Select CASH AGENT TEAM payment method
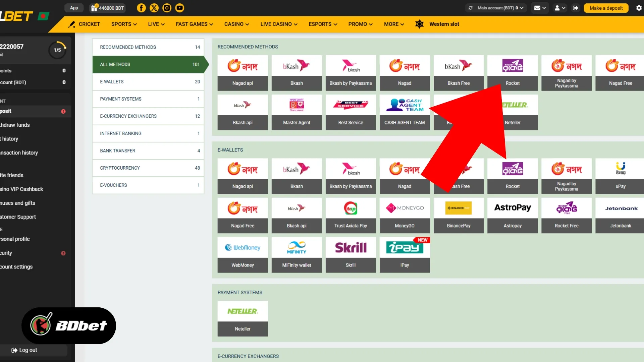The width and height of the screenshot is (644, 362). pos(405,112)
